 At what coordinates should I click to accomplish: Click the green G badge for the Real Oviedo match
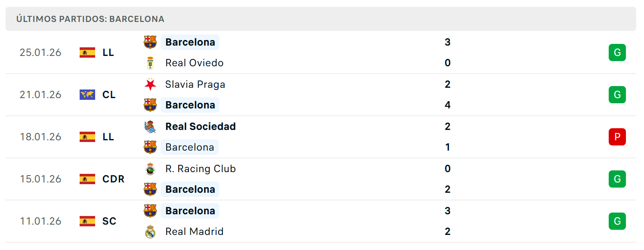[617, 52]
